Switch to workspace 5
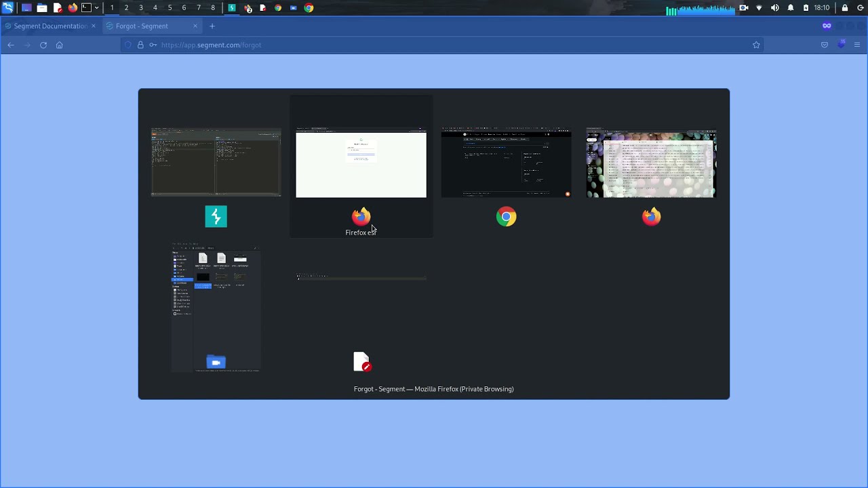This screenshot has width=868, height=488. tap(170, 8)
